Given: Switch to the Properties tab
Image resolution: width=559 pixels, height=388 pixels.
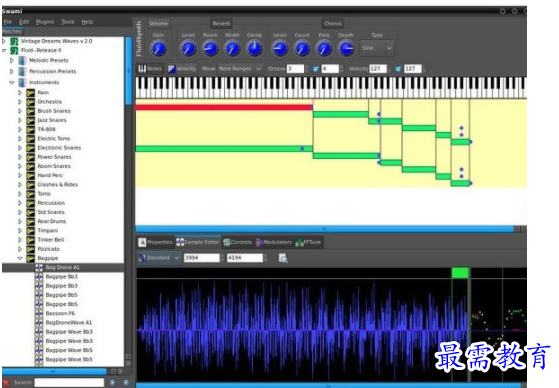Looking at the screenshot, I should [x=155, y=242].
